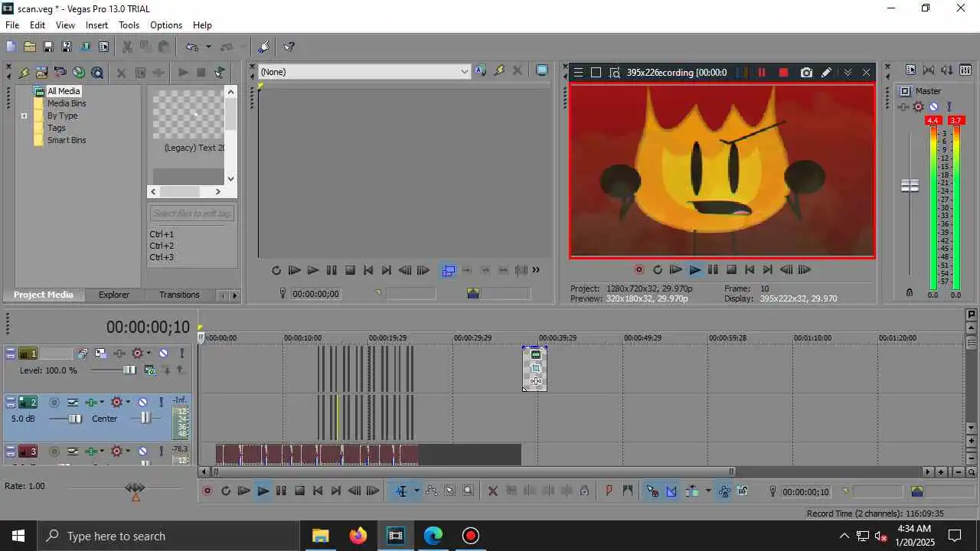Click the Capture Video icon in Project Media
This screenshot has height=551, width=980.
(60, 73)
